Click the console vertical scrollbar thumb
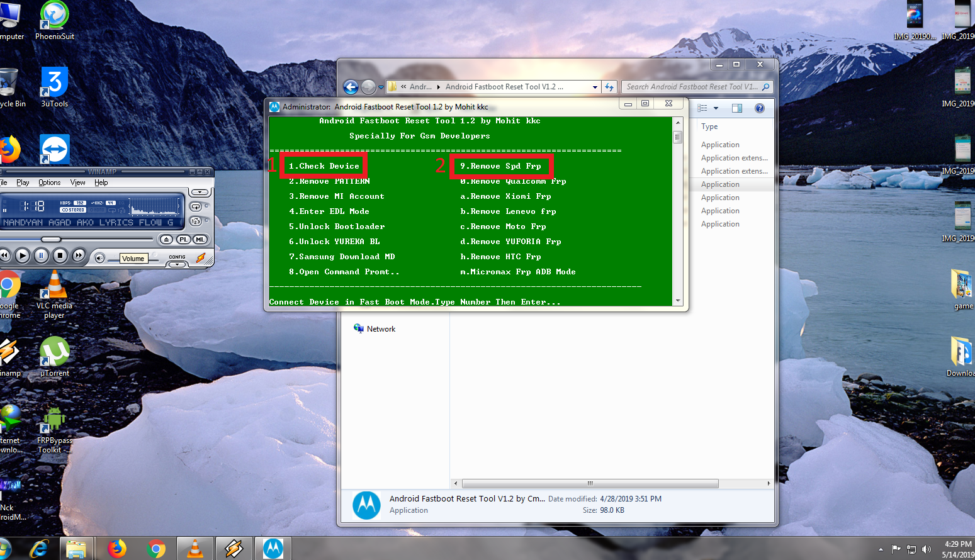975x560 pixels. [x=678, y=137]
